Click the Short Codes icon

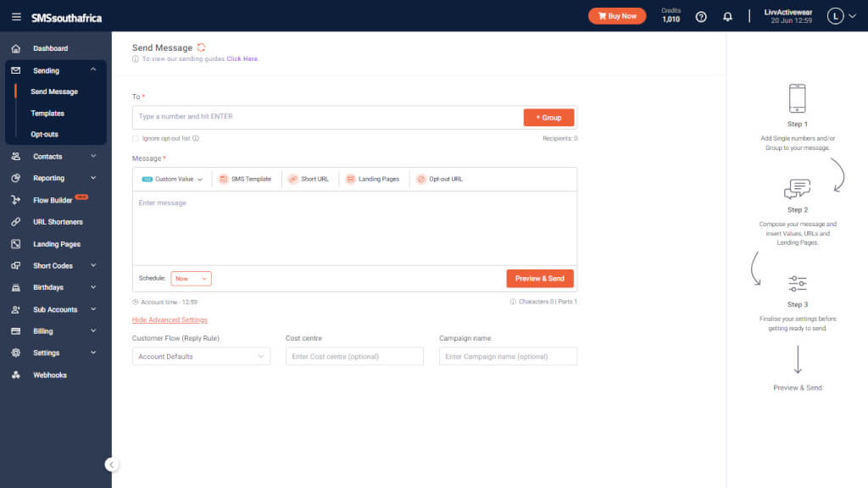(15, 265)
